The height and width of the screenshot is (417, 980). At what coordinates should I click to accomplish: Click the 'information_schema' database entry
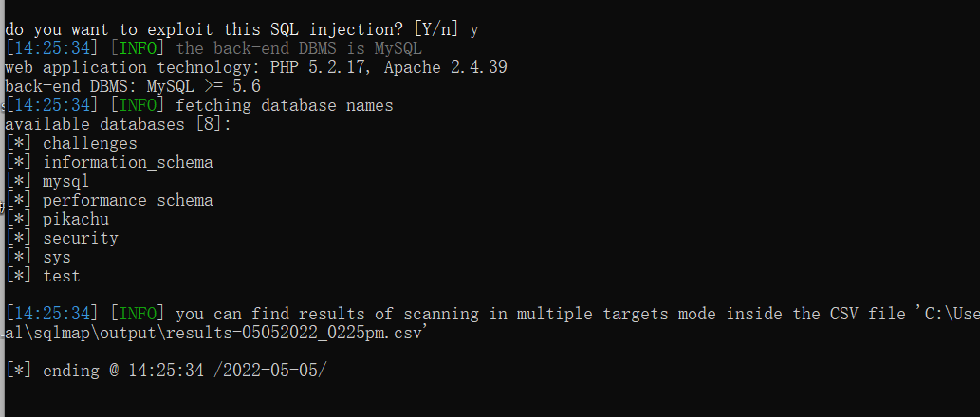[x=127, y=162]
